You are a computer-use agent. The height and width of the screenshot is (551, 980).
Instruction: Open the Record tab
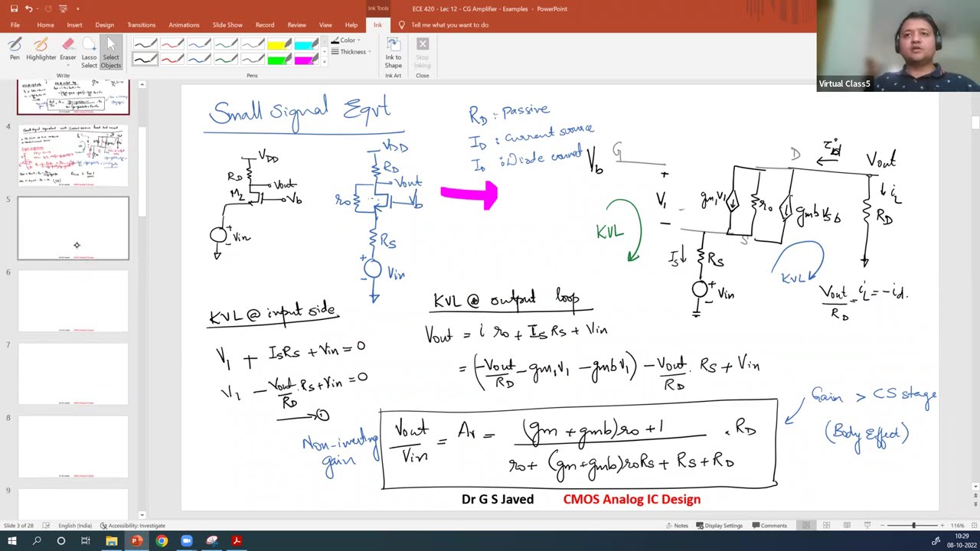pos(265,24)
